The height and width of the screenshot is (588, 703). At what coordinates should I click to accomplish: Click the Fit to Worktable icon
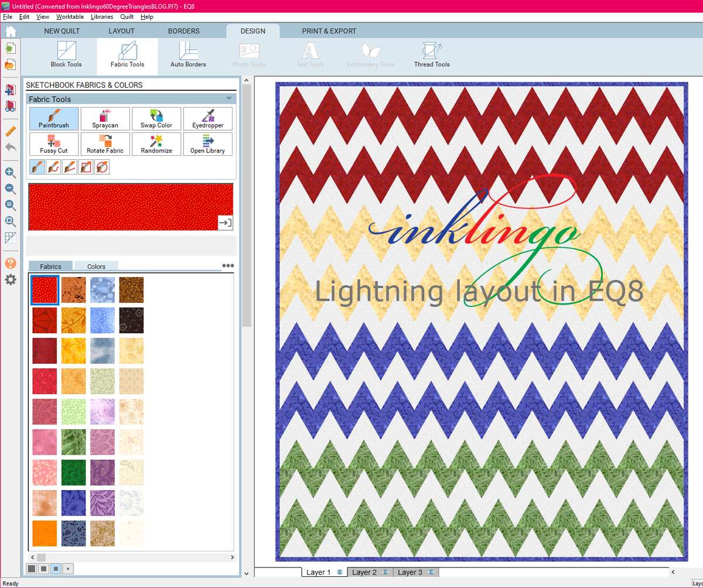[x=11, y=222]
